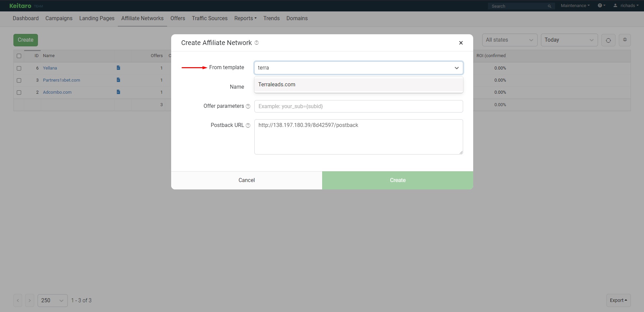The width and height of the screenshot is (644, 312).
Task: Expand the From template dropdown arrow
Action: click(456, 68)
